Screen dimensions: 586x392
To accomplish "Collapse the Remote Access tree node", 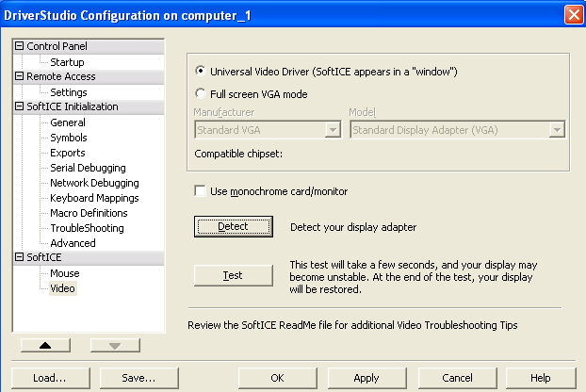I will click(20, 76).
